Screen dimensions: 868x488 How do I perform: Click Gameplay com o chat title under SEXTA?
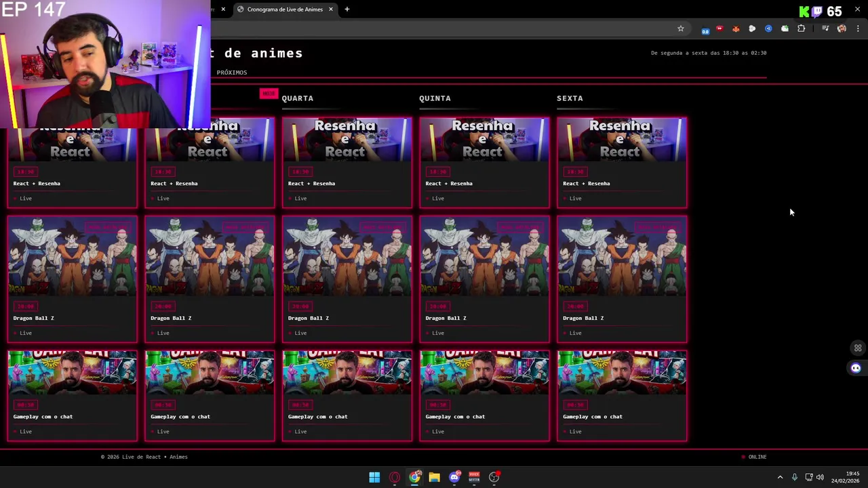click(592, 416)
